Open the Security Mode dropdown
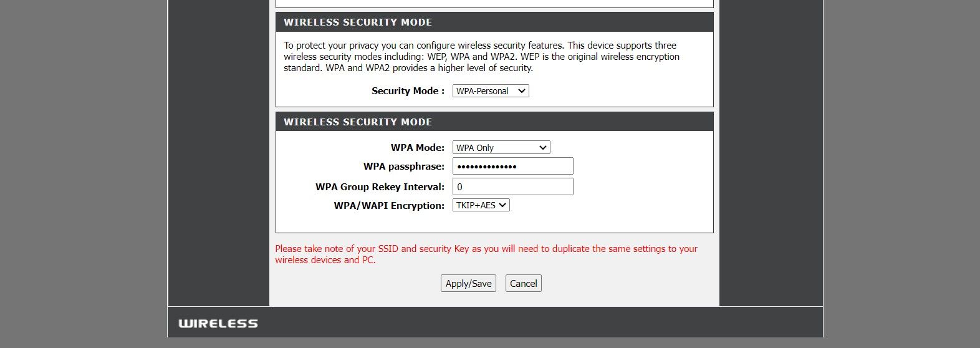980x348 pixels. tap(491, 91)
